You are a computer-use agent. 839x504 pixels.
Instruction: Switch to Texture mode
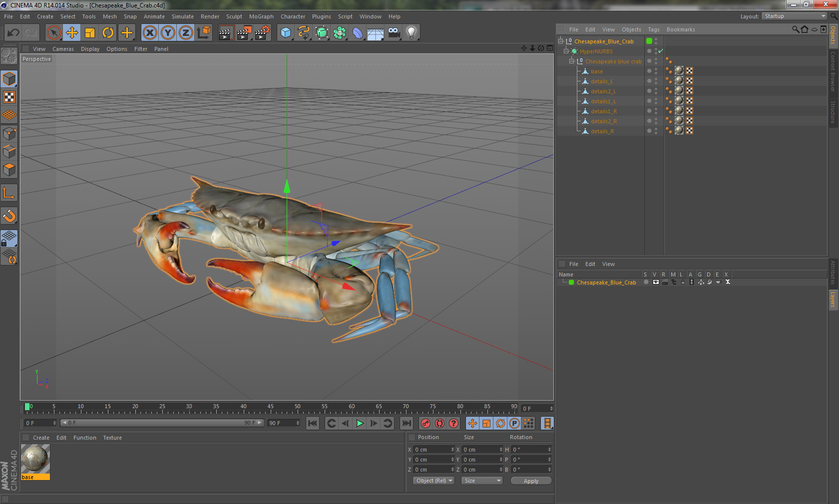(9, 97)
